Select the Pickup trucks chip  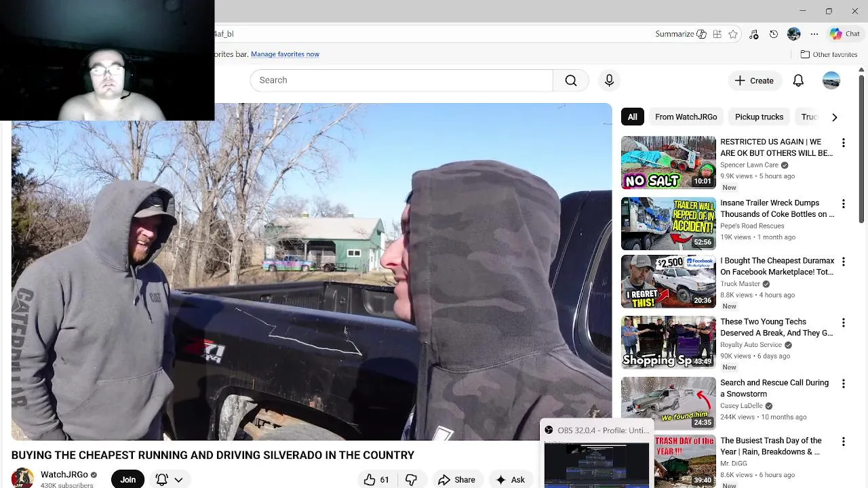759,117
